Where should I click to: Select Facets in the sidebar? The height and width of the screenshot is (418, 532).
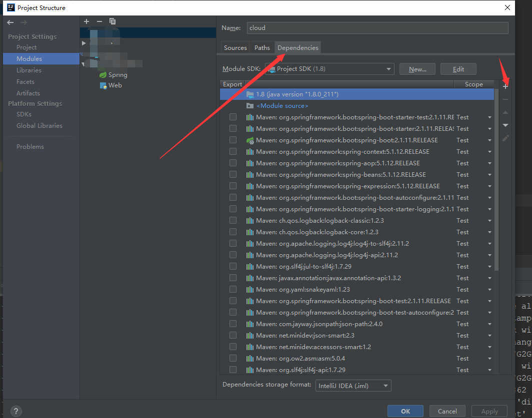click(25, 82)
